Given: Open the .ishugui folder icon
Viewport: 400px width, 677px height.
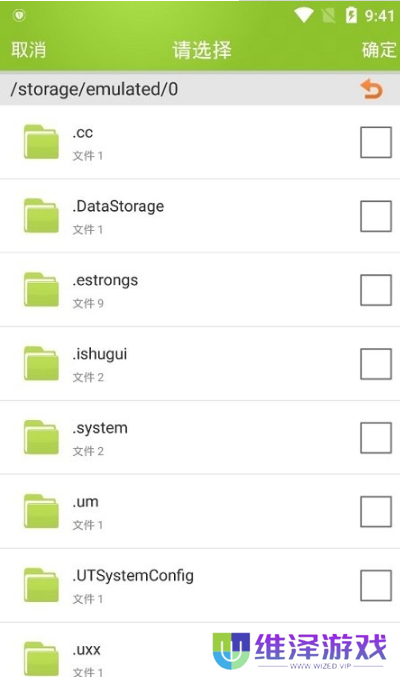Looking at the screenshot, I should [41, 364].
